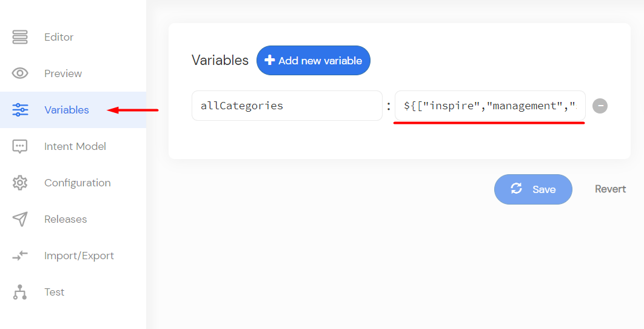Select the Variables sidebar label
644x329 pixels.
point(67,110)
